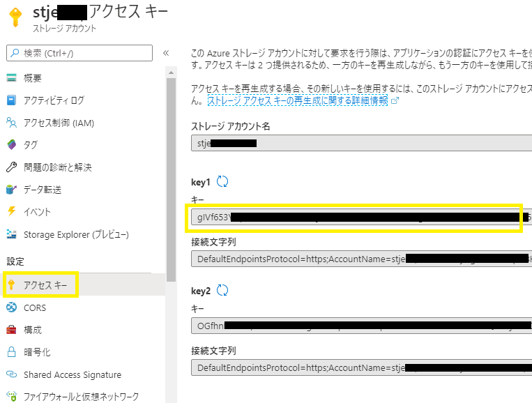Image resolution: width=532 pixels, height=403 pixels.
Task: Regenerate key2 using the refresh icon
Action: [222, 290]
